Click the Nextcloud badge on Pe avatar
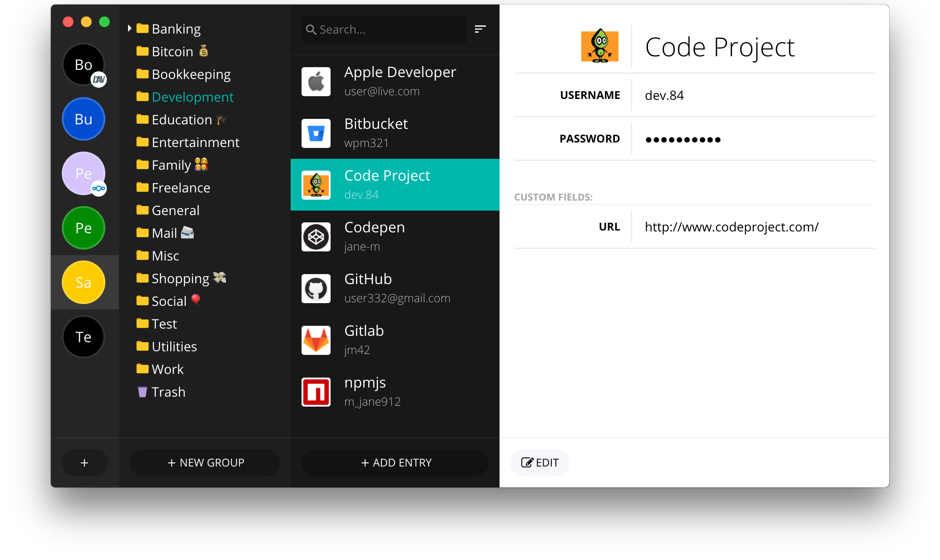940x560 pixels. [99, 188]
